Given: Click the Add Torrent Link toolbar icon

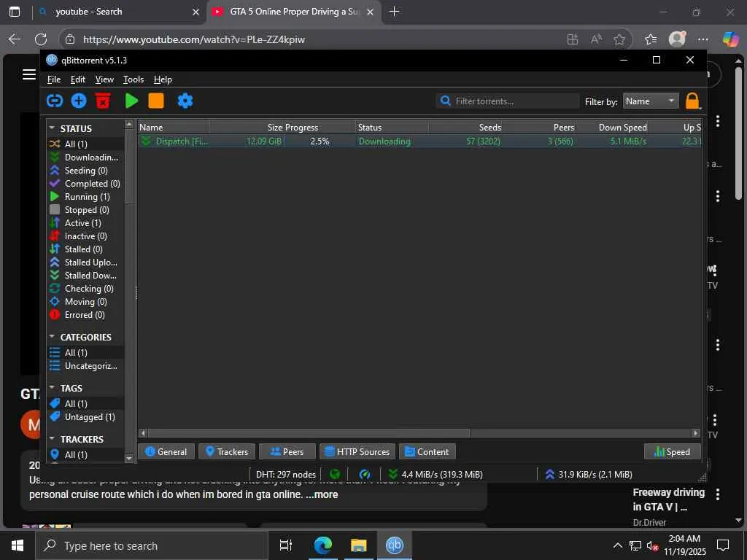Looking at the screenshot, I should [x=55, y=101].
